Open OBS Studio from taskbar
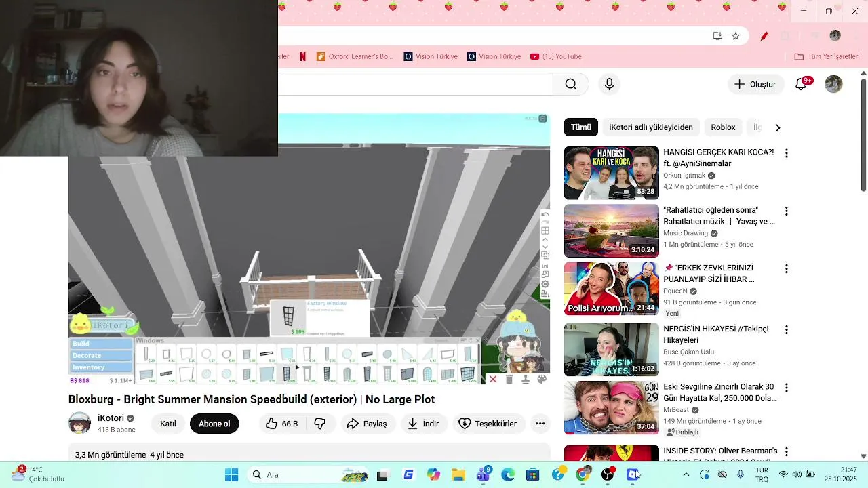The height and width of the screenshot is (488, 868). tap(608, 474)
